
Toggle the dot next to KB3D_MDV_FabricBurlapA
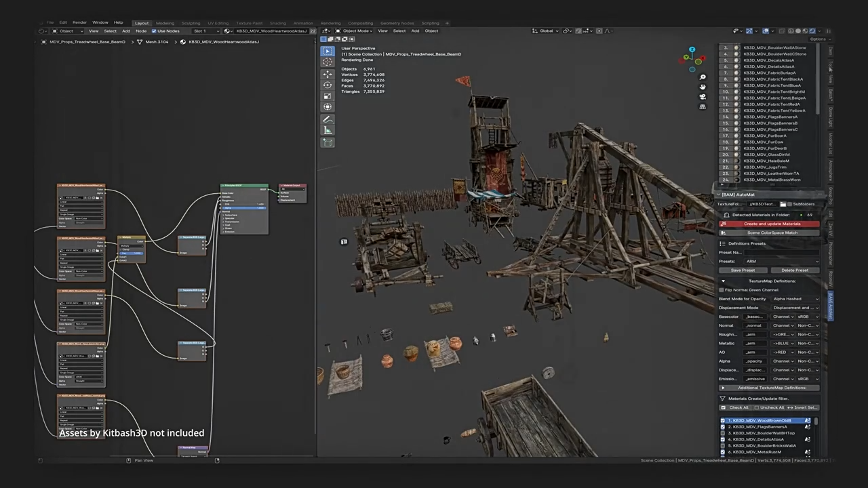[x=736, y=73]
